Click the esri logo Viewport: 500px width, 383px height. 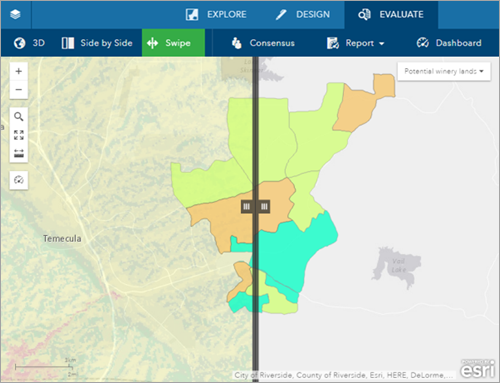477,369
